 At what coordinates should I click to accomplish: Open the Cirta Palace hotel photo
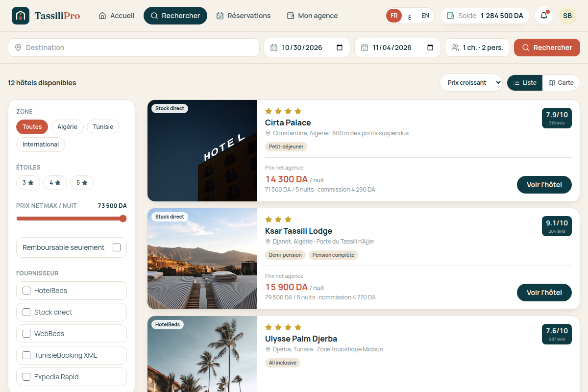click(202, 150)
